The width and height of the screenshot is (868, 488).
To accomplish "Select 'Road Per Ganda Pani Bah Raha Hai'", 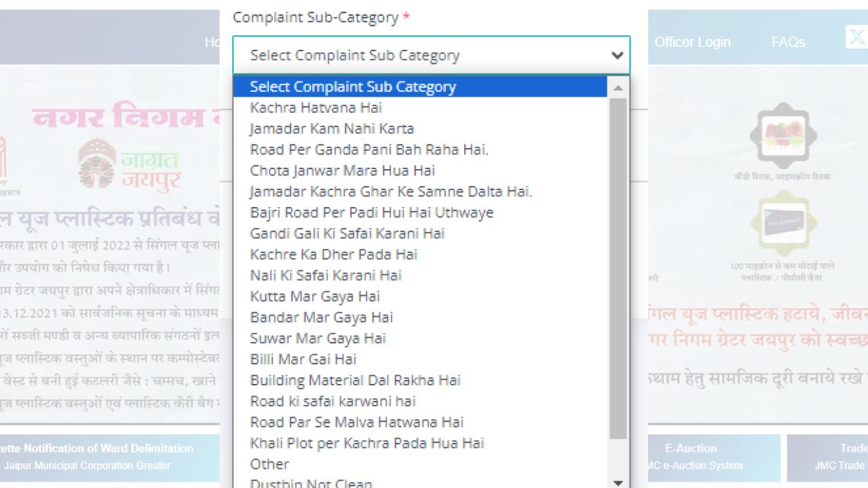I will [368, 149].
